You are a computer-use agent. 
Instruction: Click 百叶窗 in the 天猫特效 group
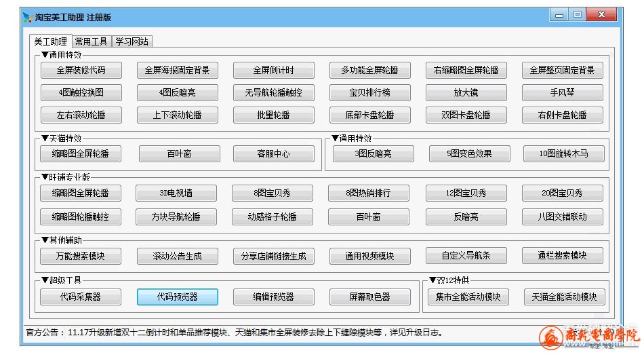[x=180, y=154]
